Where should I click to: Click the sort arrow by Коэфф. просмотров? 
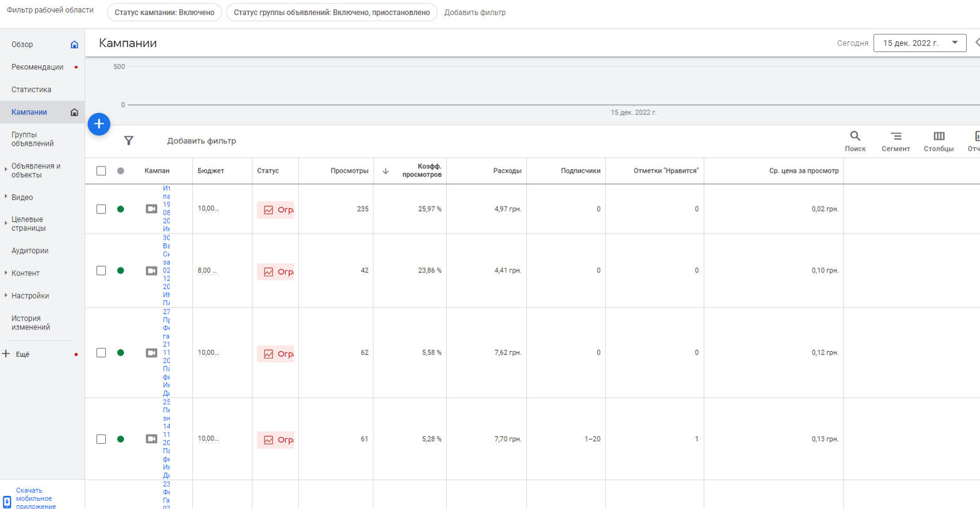(385, 171)
